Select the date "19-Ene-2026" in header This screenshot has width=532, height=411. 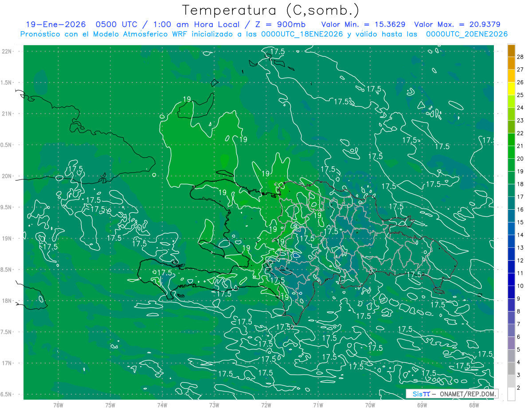pyautogui.click(x=56, y=25)
